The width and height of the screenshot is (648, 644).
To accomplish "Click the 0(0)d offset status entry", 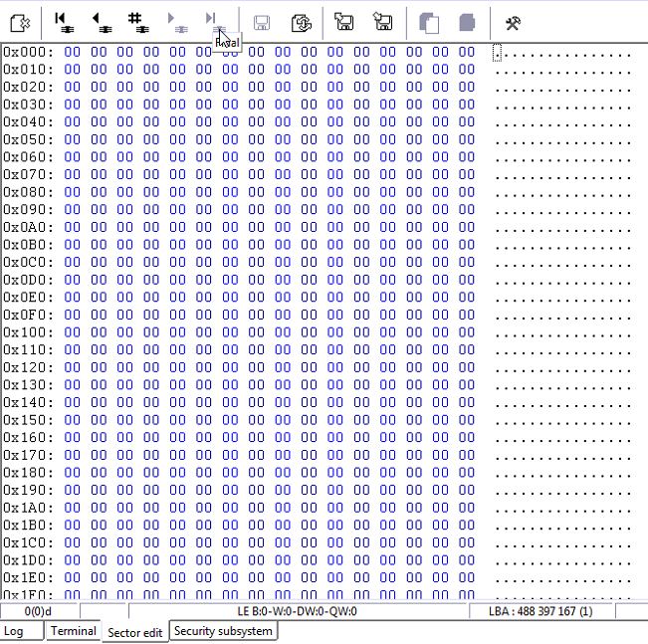I will pyautogui.click(x=38, y=611).
